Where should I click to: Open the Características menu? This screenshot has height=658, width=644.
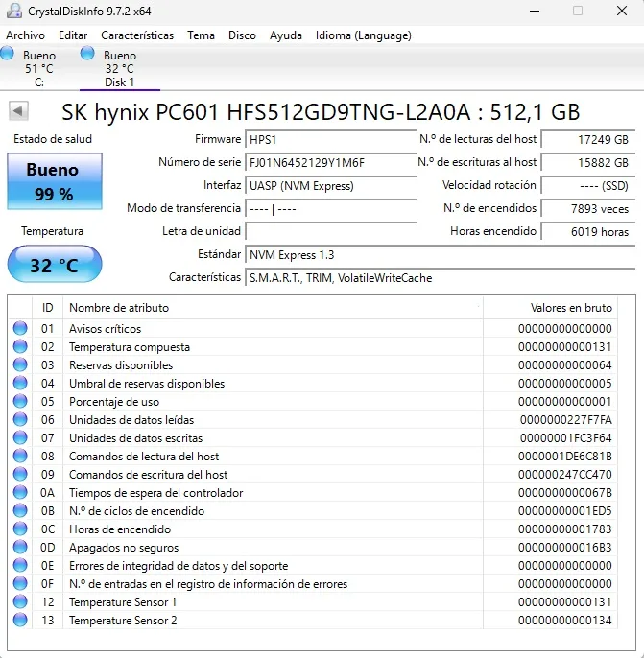(137, 35)
